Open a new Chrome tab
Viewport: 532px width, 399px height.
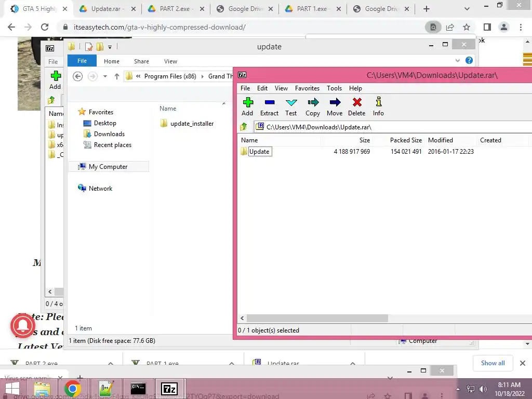tap(427, 9)
